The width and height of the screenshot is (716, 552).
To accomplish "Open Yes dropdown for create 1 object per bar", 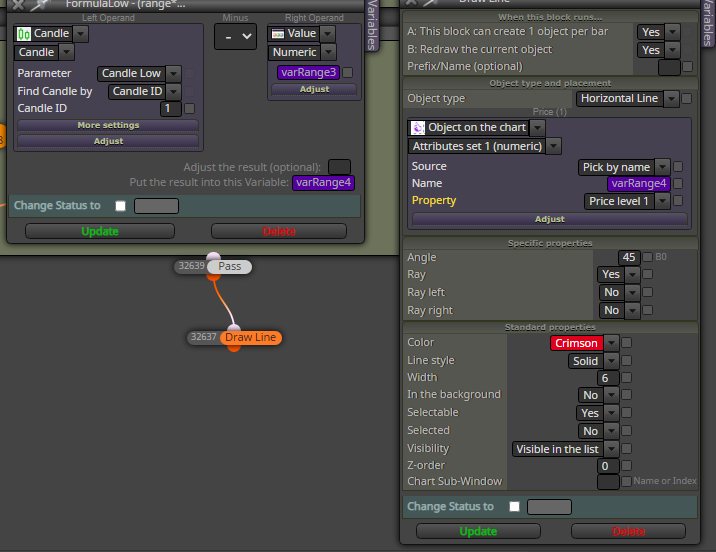I will tap(672, 32).
